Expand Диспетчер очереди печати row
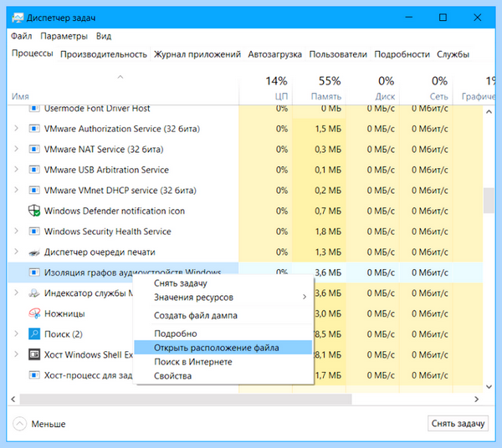Screen dimensions: 502x448 point(17,252)
